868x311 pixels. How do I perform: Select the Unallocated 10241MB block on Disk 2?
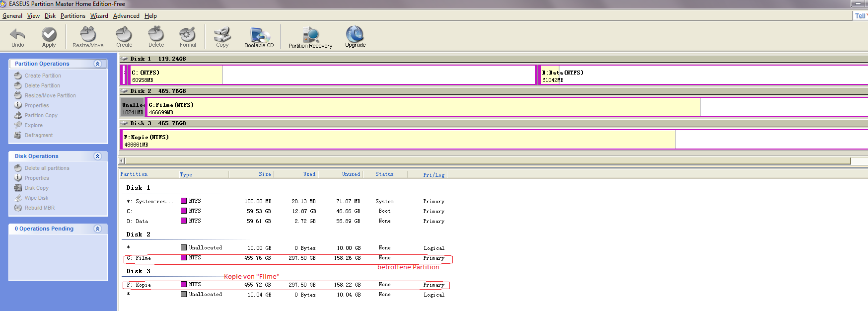(133, 107)
